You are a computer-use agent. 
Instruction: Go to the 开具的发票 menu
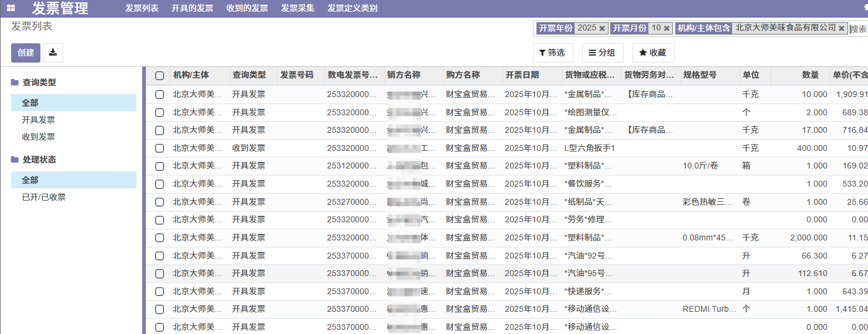(192, 8)
